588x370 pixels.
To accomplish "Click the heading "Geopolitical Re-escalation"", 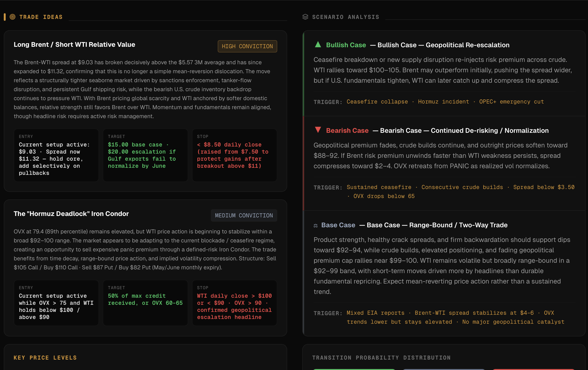I will click(467, 45).
